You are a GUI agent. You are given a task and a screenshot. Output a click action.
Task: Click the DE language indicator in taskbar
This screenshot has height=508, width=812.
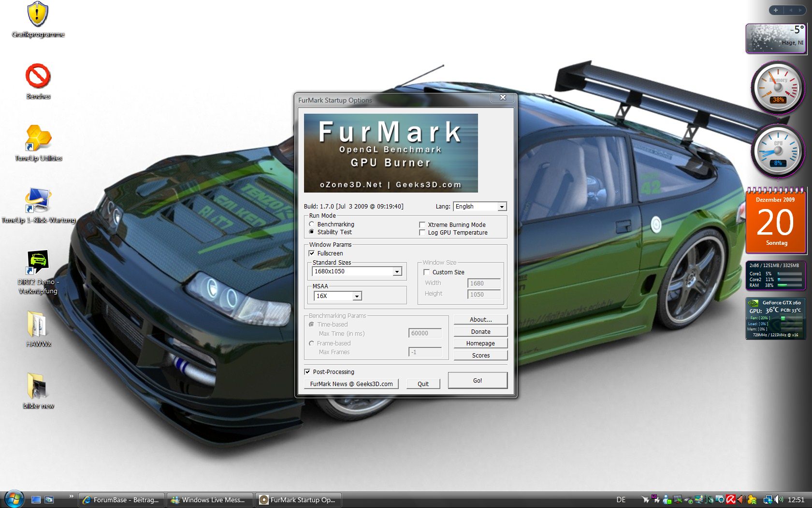[x=621, y=500]
